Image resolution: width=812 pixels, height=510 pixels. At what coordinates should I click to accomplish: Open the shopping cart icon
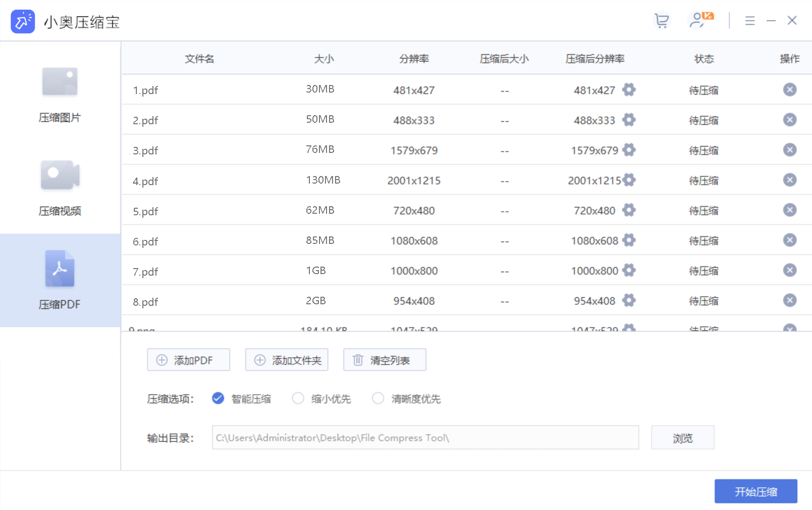662,21
